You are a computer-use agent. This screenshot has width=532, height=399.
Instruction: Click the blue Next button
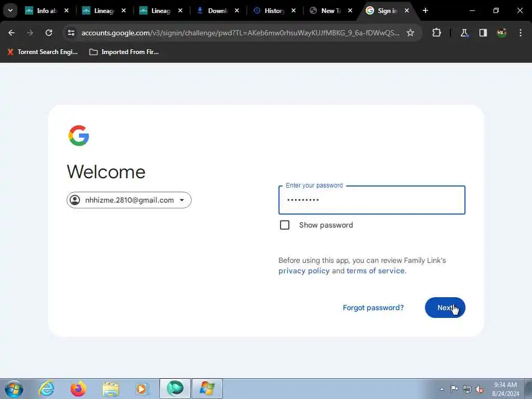tap(445, 308)
